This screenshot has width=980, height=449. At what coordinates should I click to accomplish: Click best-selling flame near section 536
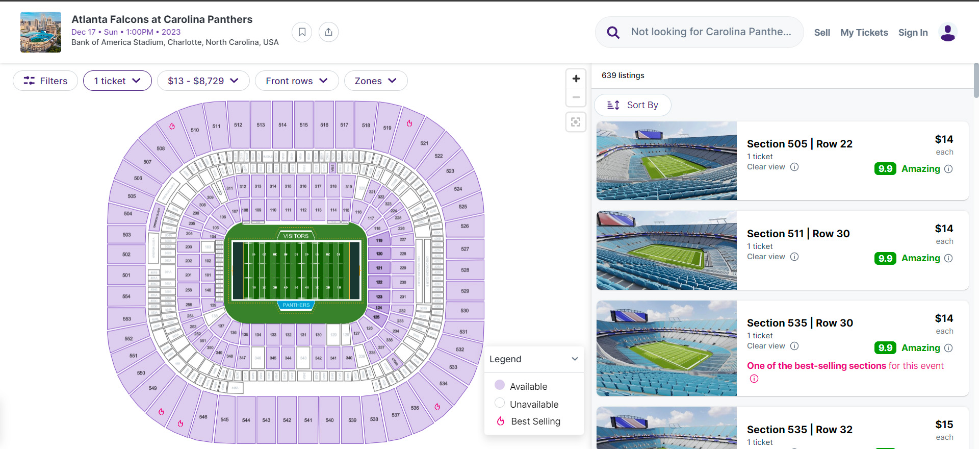coord(437,407)
